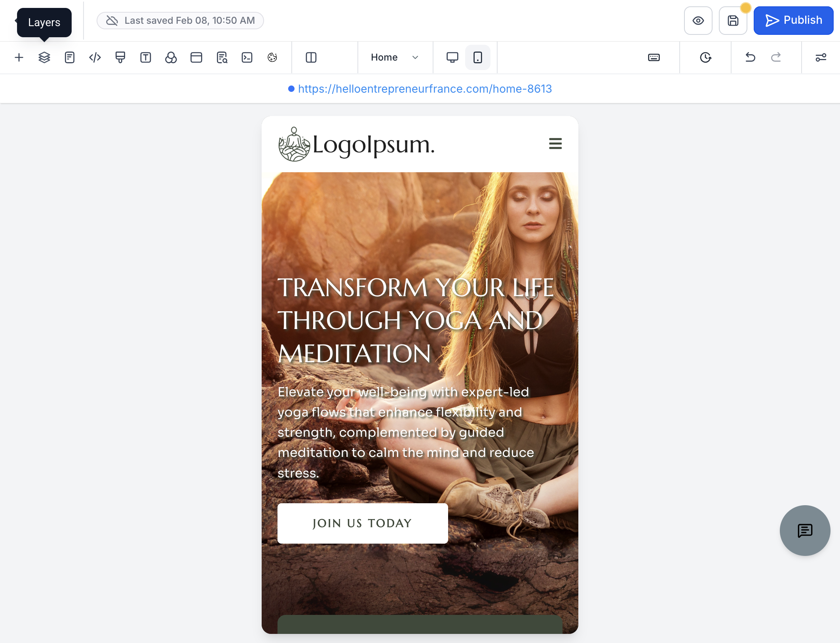Expand the Home page dropdown
Screen dimensions: 840x643
(x=395, y=57)
